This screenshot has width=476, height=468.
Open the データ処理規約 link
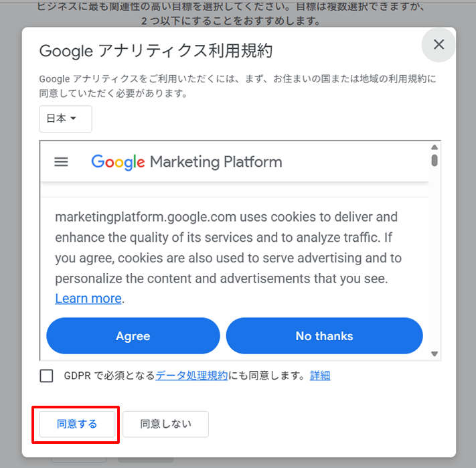(x=191, y=376)
